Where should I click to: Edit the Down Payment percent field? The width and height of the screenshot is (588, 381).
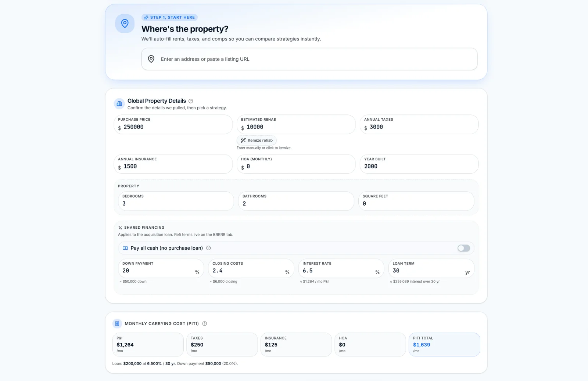click(161, 268)
